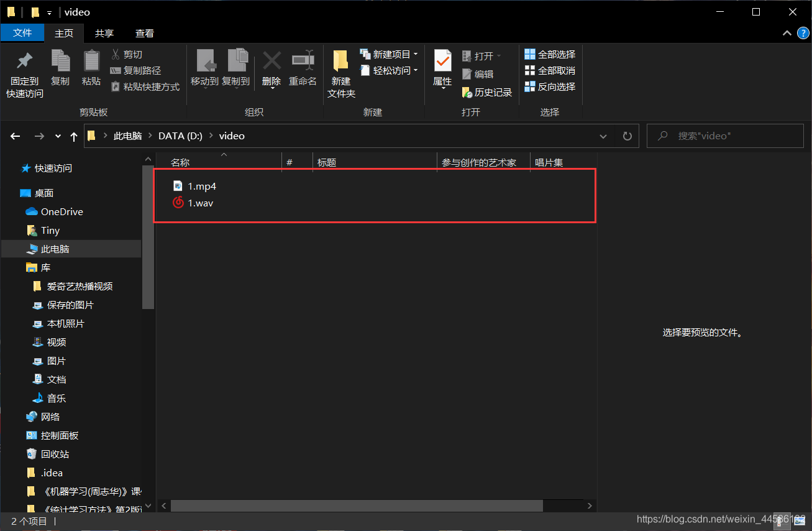812x531 pixels.
Task: Go forward with the right arrow
Action: pyautogui.click(x=39, y=136)
